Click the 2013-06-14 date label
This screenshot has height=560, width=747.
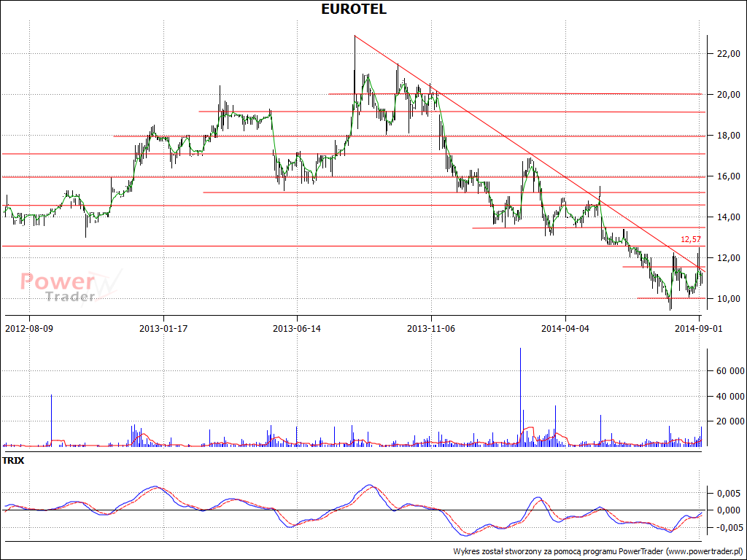pos(297,329)
